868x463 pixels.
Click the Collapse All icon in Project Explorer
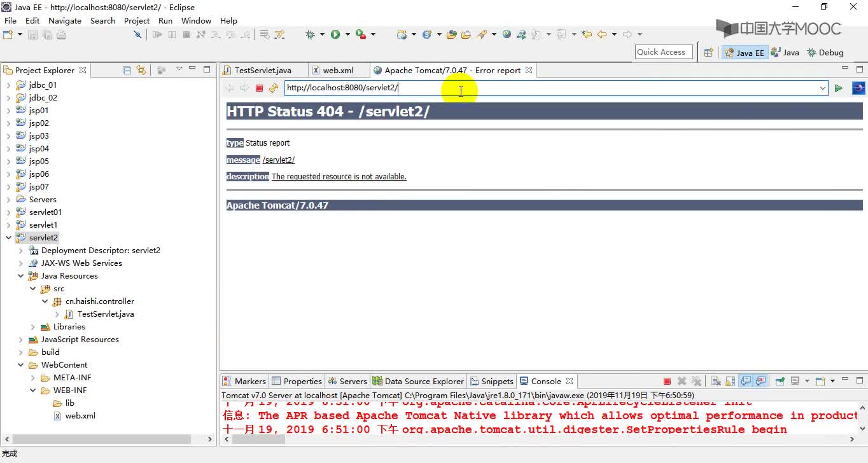(127, 70)
